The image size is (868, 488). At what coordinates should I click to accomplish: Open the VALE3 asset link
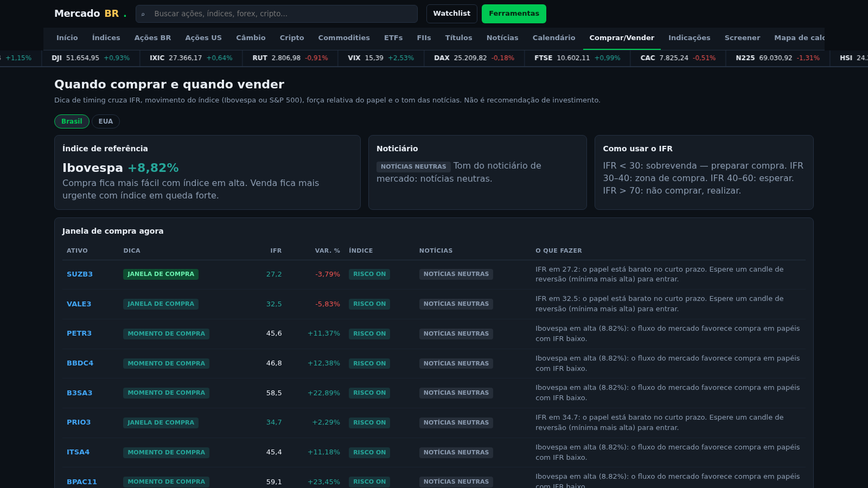79,304
